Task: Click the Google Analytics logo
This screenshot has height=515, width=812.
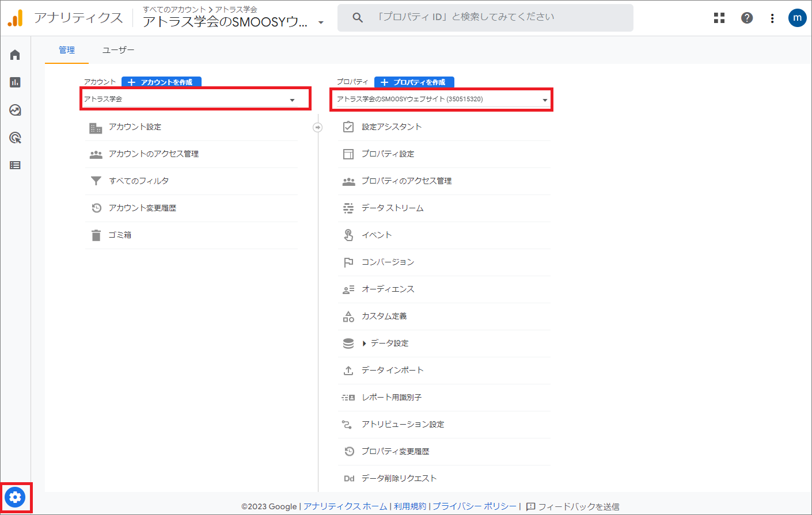Action: pyautogui.click(x=16, y=18)
